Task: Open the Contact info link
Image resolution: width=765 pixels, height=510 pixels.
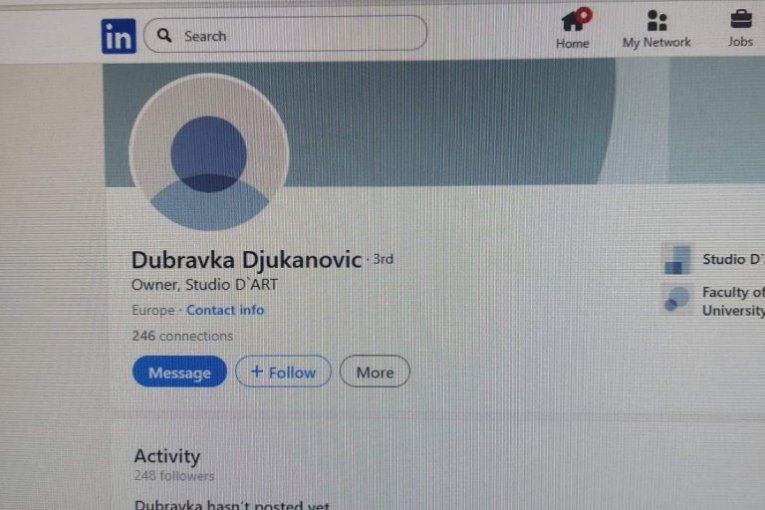Action: point(225,310)
